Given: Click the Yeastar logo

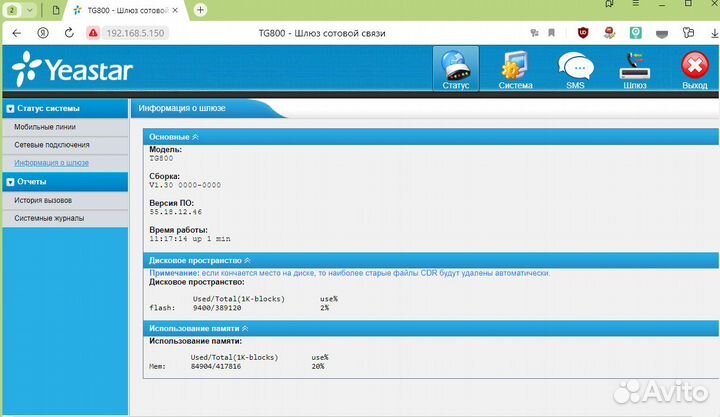Looking at the screenshot, I should pos(72,70).
